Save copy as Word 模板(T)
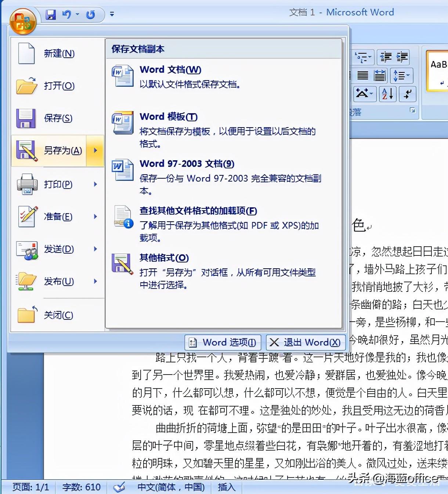 [223, 129]
